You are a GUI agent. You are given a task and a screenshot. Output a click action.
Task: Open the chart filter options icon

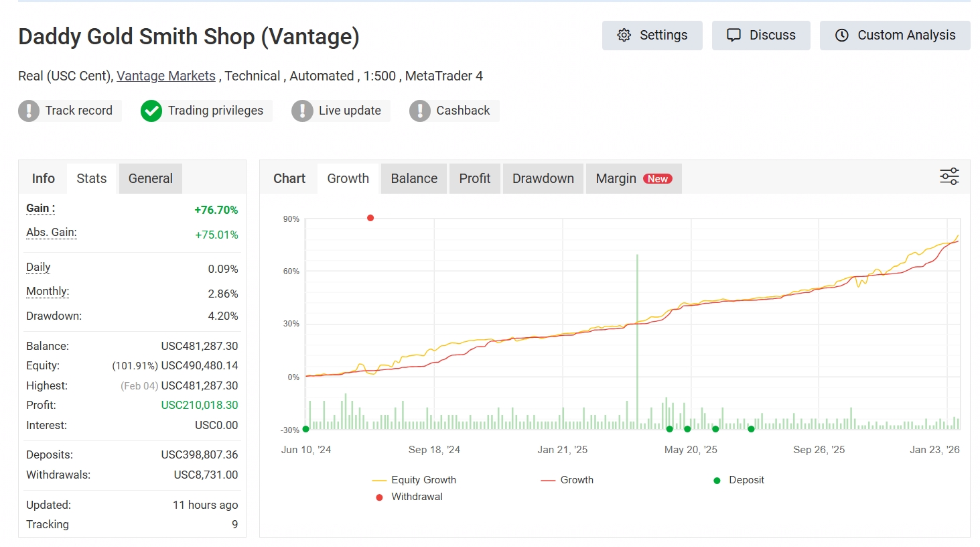949,176
